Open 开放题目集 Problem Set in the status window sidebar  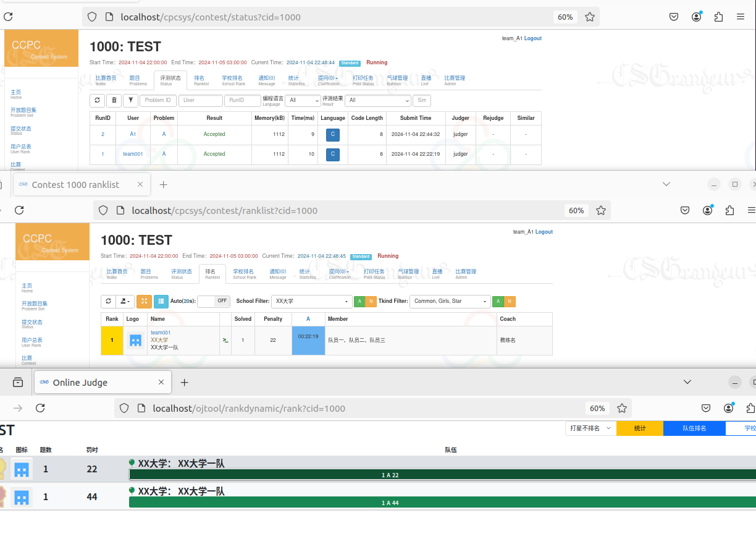(23, 112)
